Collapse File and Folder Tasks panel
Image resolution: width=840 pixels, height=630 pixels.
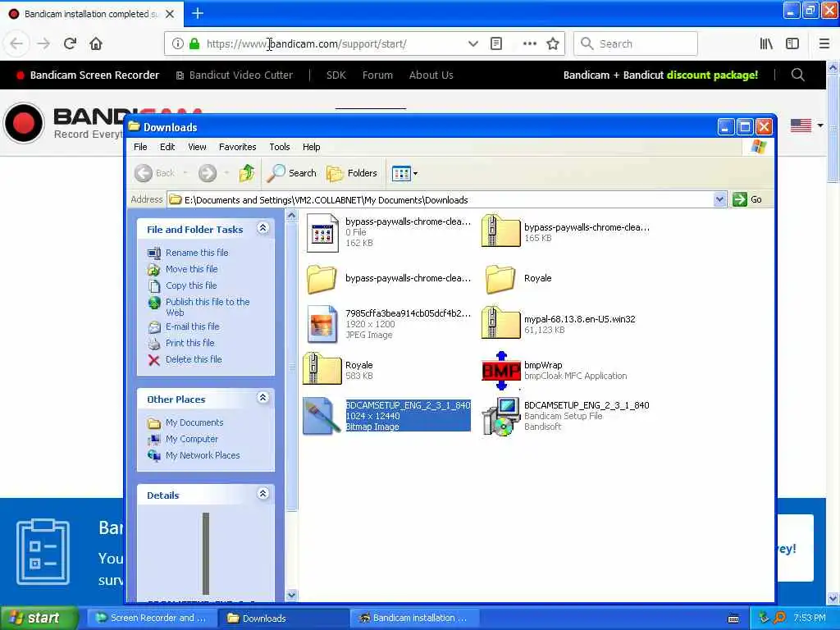tap(262, 228)
